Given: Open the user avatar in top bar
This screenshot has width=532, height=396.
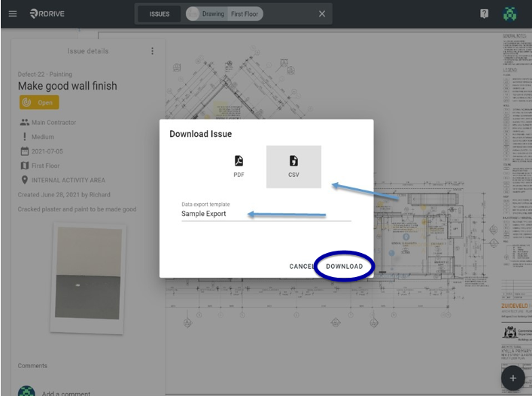Looking at the screenshot, I should click(509, 14).
